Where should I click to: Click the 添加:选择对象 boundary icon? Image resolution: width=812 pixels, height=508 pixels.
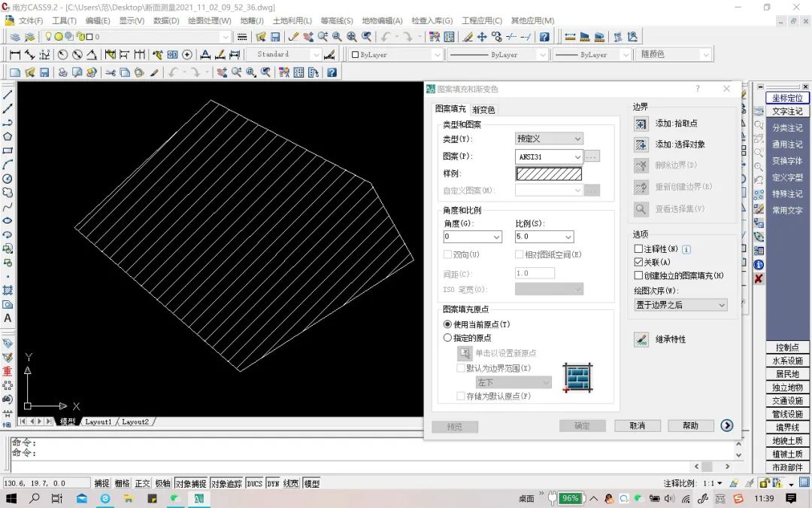(641, 144)
